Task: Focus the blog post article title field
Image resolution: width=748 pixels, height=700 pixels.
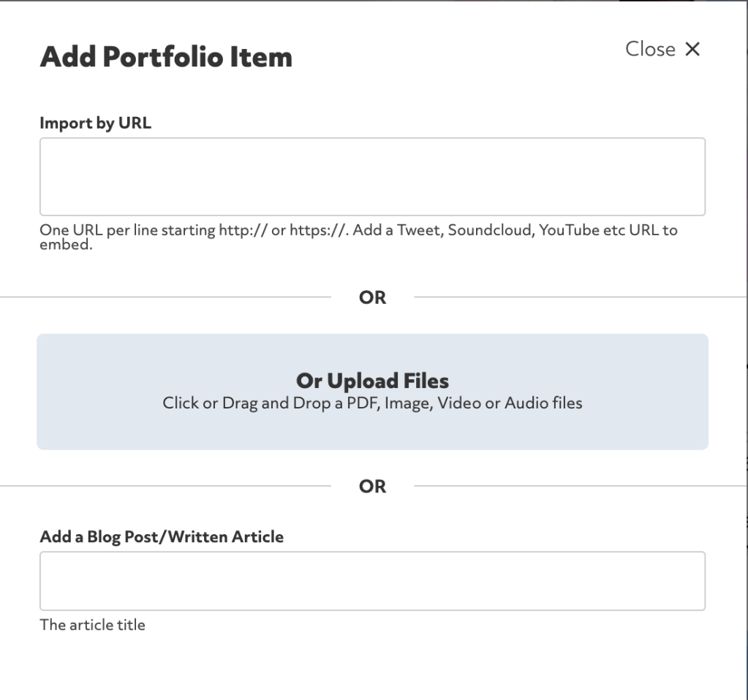Action: coord(372,581)
